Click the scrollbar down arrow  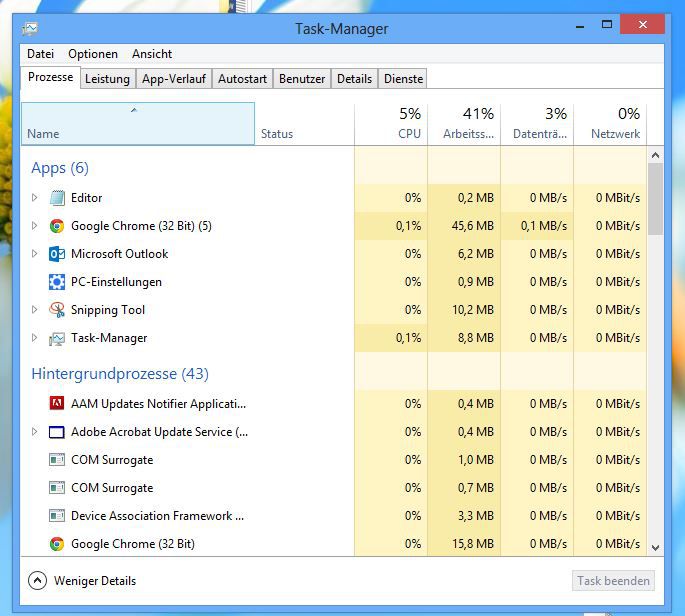655,548
